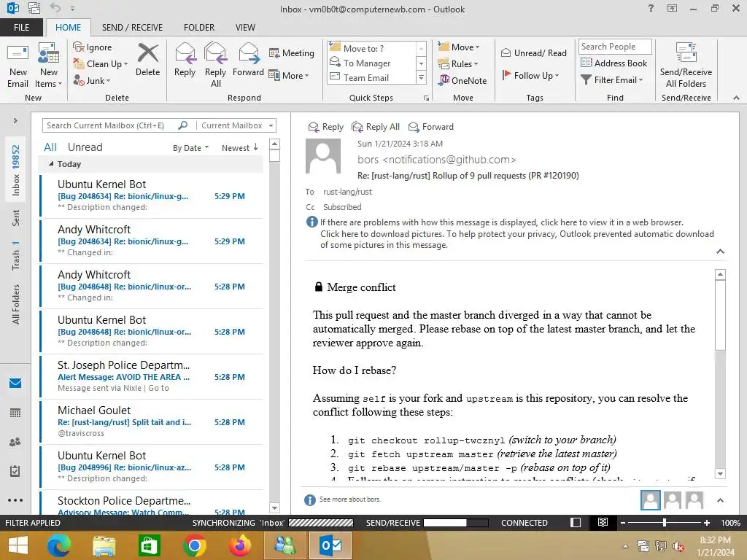Image resolution: width=747 pixels, height=560 pixels.
Task: Choose the Team Email quick step
Action: click(x=371, y=77)
